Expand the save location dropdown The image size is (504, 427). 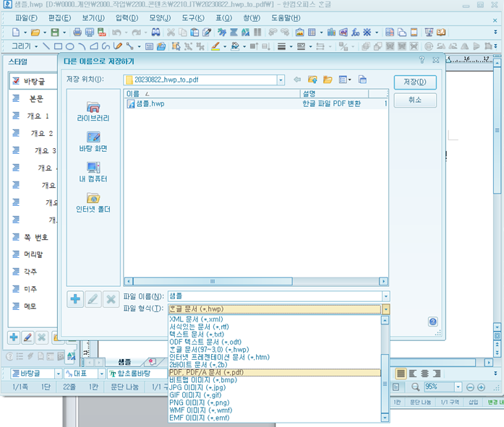coord(281,80)
